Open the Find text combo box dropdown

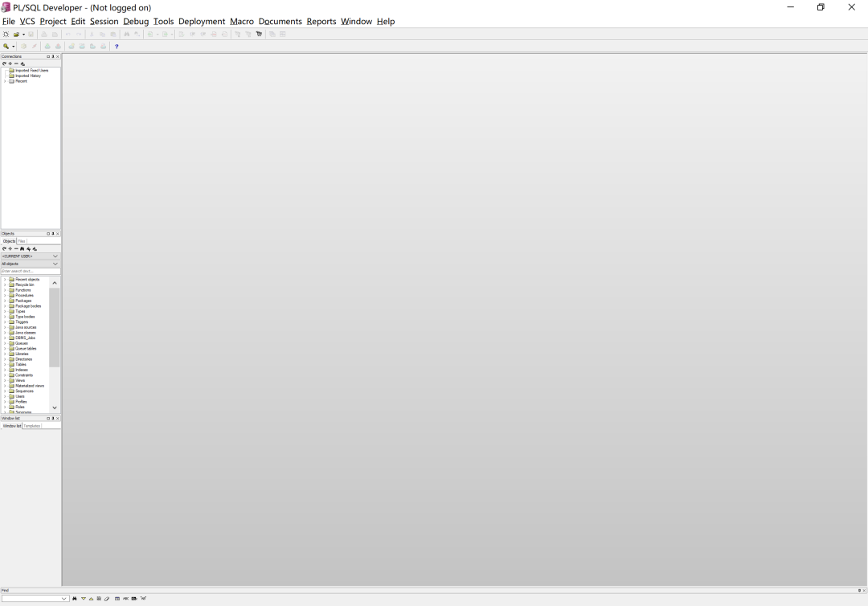pos(63,598)
